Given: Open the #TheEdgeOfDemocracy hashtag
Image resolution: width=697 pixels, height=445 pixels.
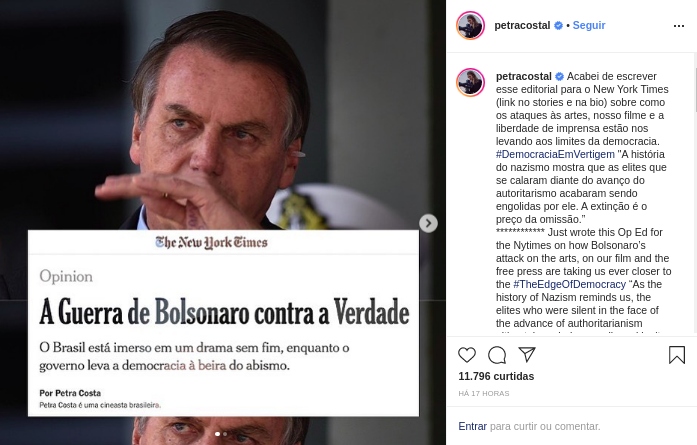Looking at the screenshot, I should [569, 284].
